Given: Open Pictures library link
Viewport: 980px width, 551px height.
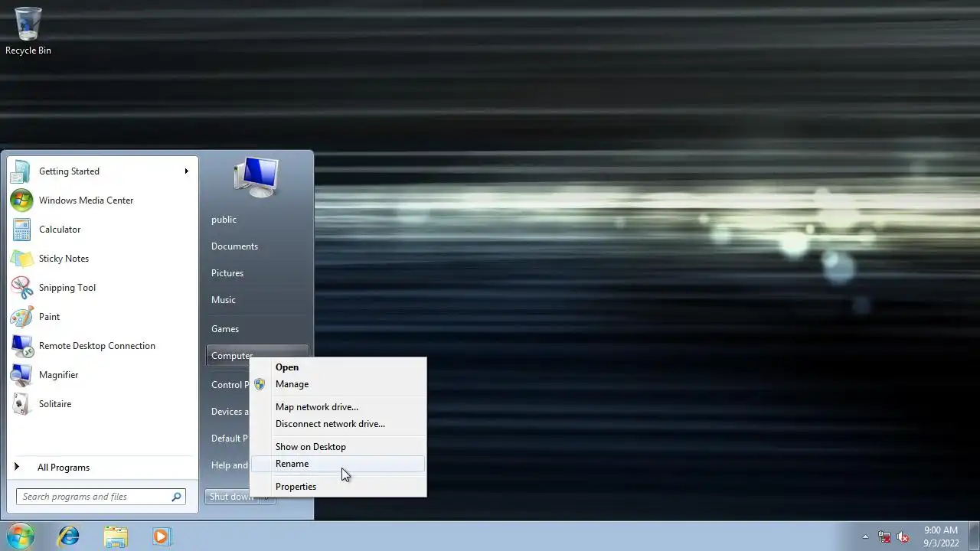Looking at the screenshot, I should pos(257,273).
